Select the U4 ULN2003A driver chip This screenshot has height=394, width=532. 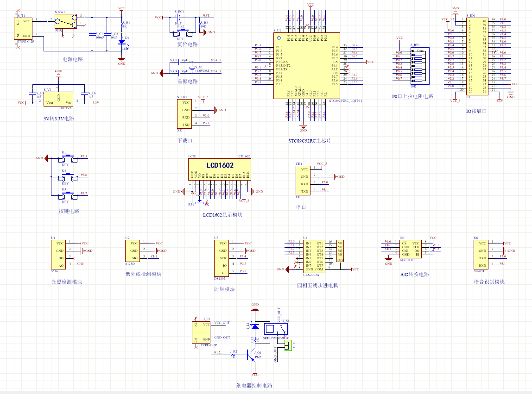[314, 256]
